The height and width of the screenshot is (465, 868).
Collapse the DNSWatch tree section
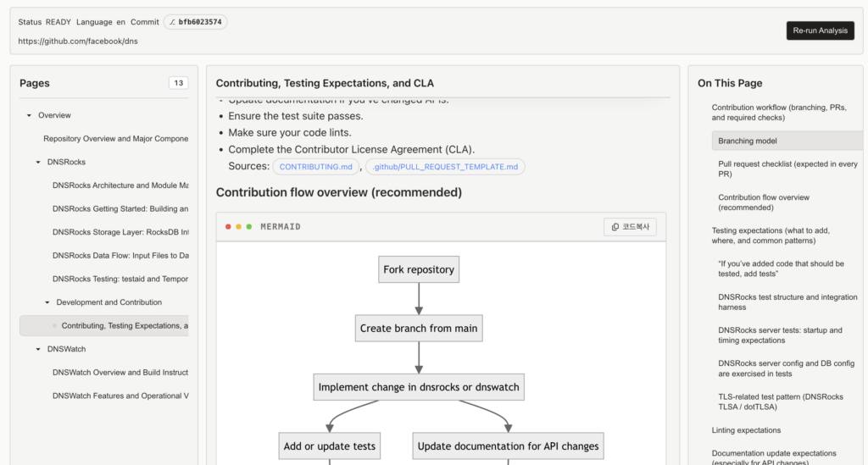[38, 349]
